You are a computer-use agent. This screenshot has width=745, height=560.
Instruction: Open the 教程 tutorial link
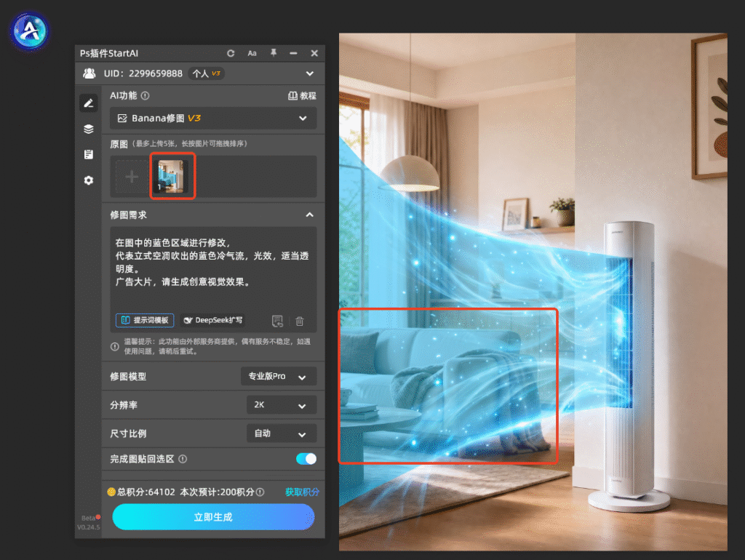point(302,95)
